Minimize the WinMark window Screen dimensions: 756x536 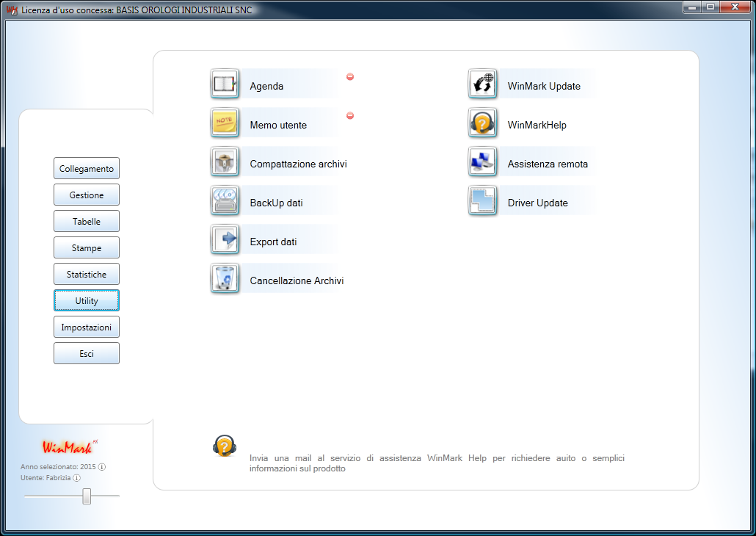click(693, 7)
